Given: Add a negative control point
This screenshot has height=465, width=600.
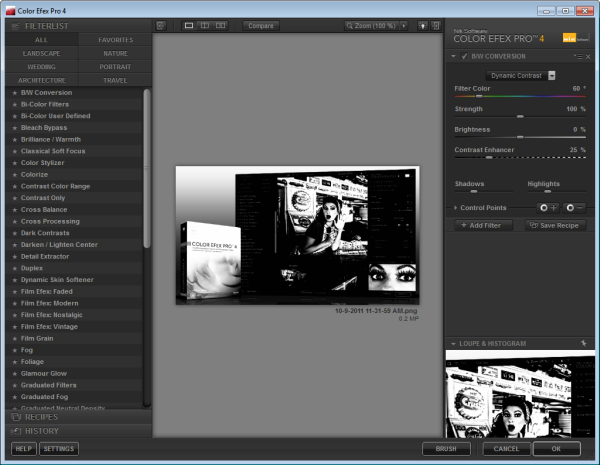Looking at the screenshot, I should coord(574,207).
